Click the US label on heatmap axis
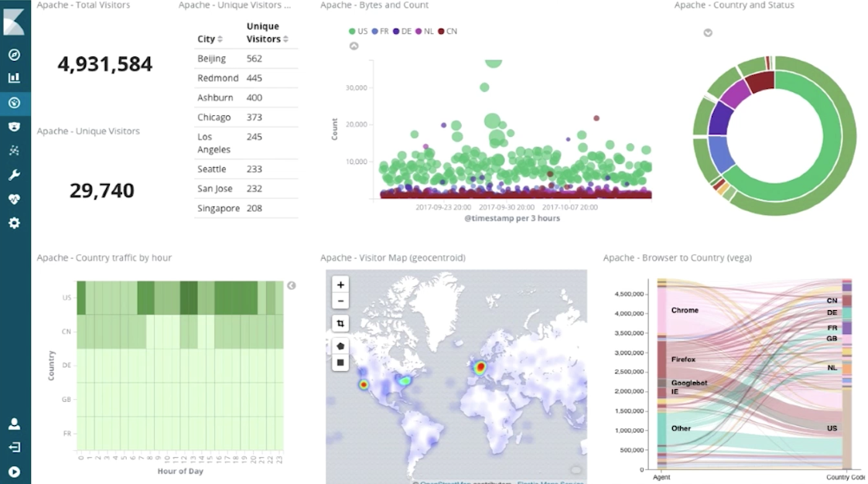The height and width of the screenshot is (484, 868). point(67,298)
